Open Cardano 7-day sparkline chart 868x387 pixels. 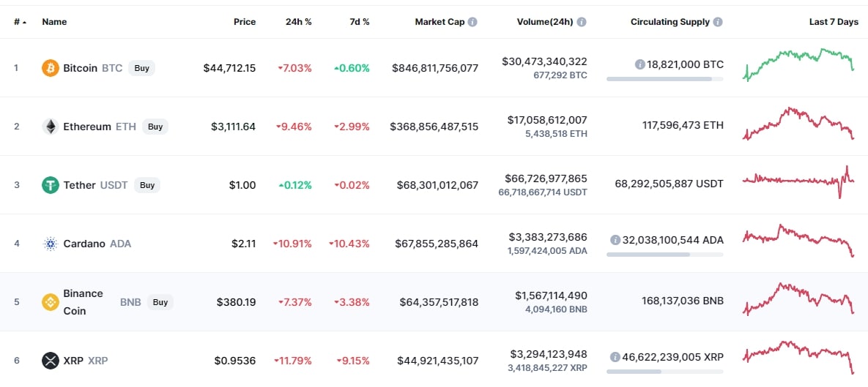click(x=798, y=241)
